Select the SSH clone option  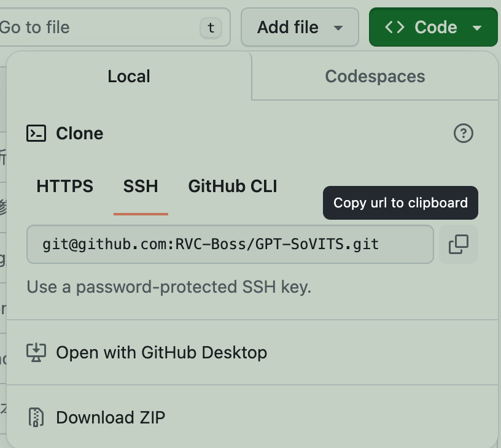coord(141,186)
